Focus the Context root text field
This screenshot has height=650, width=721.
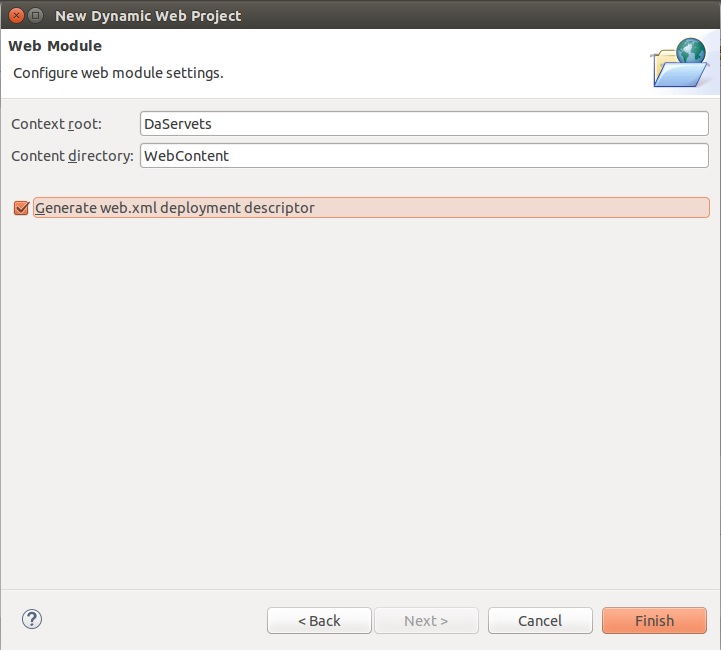click(x=424, y=123)
